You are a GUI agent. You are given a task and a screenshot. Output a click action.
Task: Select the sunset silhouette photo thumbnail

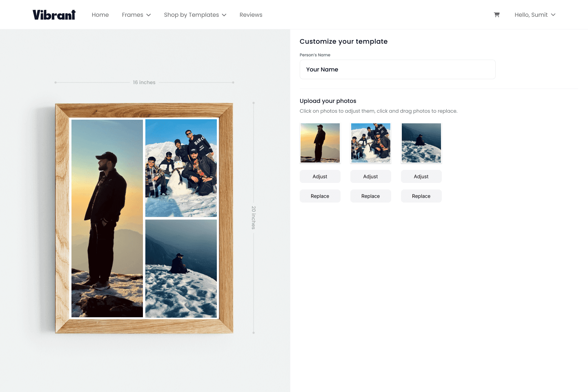[x=320, y=143]
